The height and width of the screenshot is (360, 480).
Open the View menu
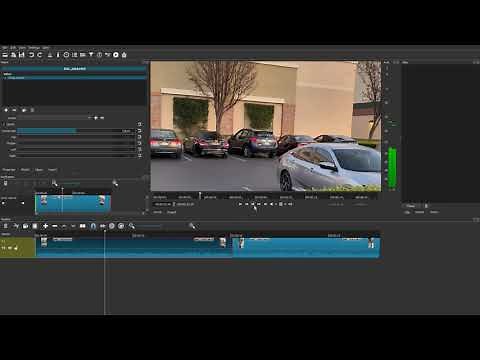tap(22, 48)
